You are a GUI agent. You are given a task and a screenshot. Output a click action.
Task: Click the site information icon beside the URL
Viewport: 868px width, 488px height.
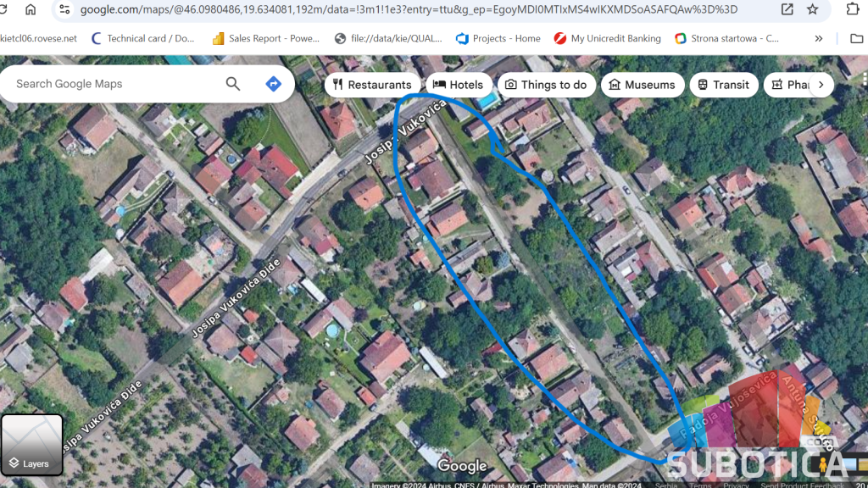click(65, 9)
